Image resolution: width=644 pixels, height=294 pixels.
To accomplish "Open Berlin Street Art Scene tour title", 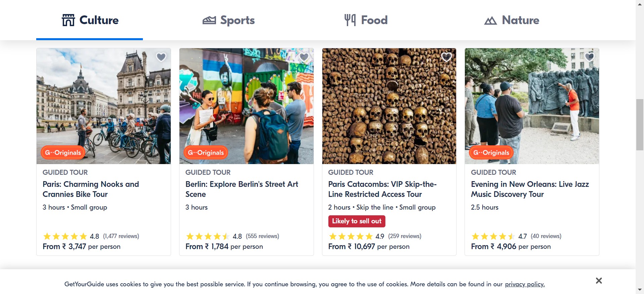I will (241, 189).
